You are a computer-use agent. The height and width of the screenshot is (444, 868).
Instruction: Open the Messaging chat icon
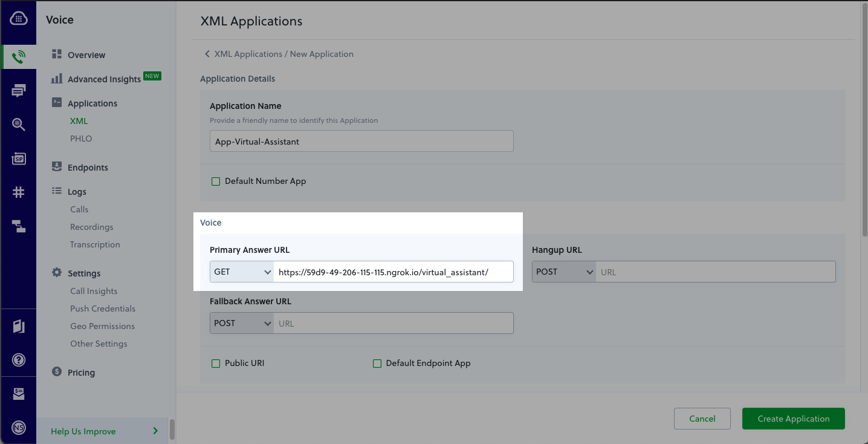click(18, 91)
